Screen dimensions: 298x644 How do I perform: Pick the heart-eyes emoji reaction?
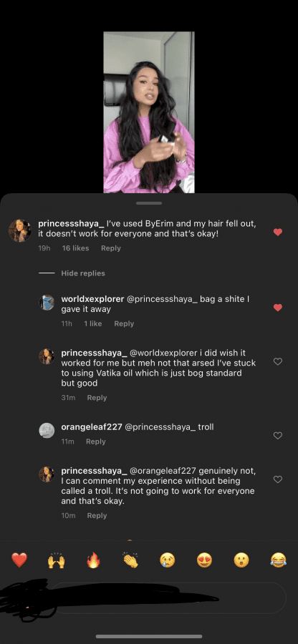tap(204, 560)
